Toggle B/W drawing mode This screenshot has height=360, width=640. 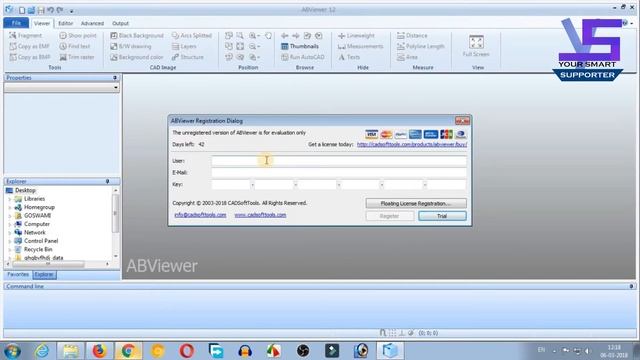click(x=131, y=47)
